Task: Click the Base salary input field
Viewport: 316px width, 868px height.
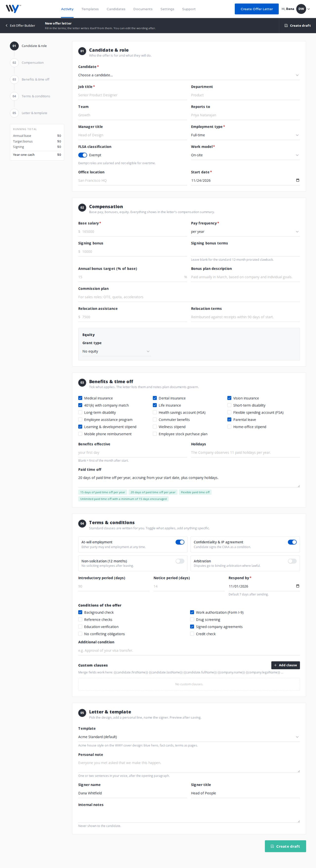Action: point(132,231)
